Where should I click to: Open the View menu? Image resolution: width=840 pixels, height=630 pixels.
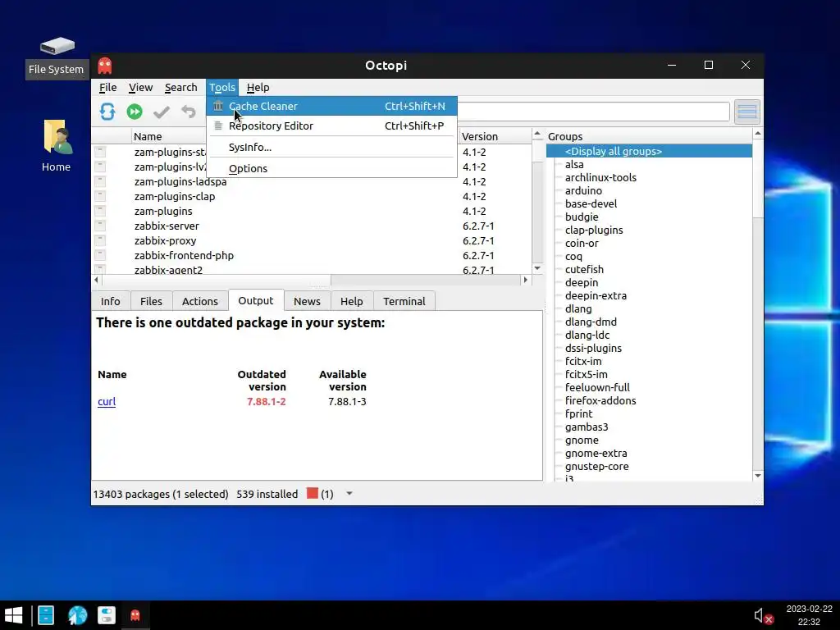click(140, 87)
